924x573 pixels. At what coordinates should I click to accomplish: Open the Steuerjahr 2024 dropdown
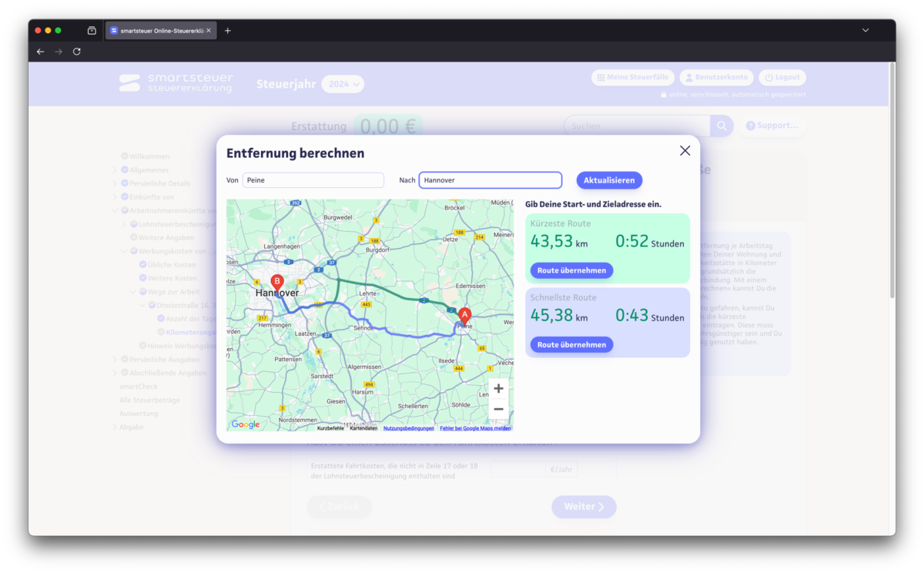[x=342, y=84]
